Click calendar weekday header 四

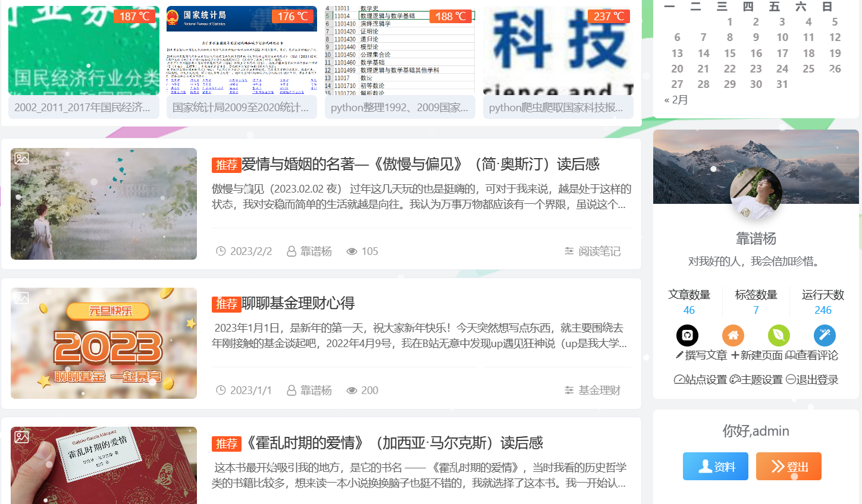coord(748,7)
